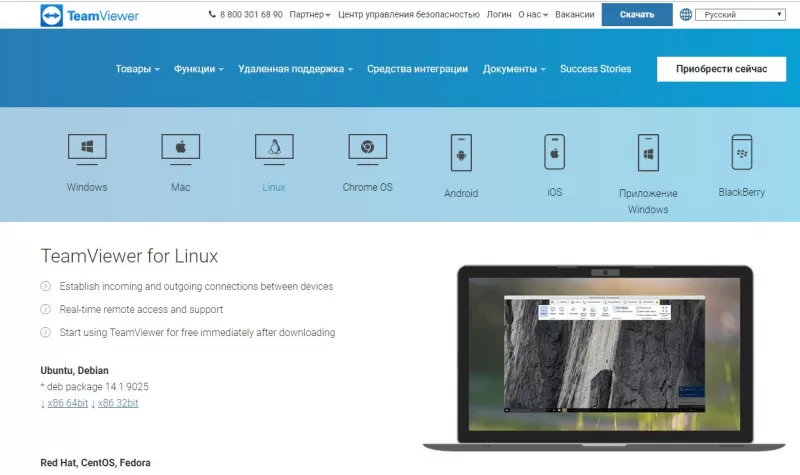Click Приобрести сейчас button

pos(721,69)
